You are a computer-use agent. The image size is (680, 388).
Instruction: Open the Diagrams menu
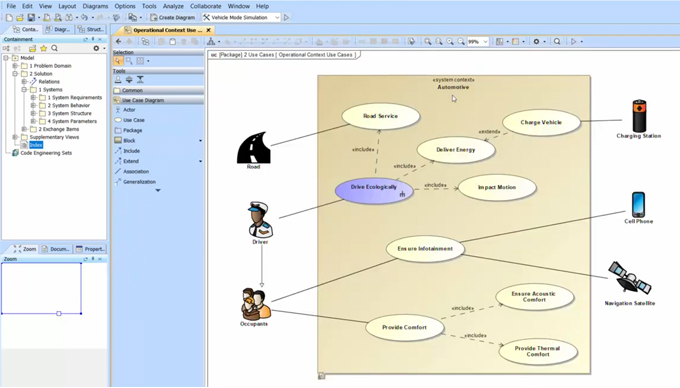pos(95,6)
